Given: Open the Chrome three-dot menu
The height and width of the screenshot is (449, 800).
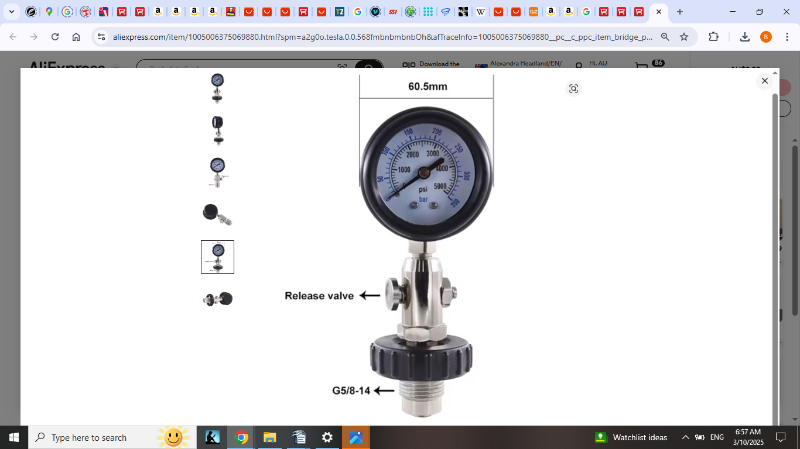Looking at the screenshot, I should 787,37.
